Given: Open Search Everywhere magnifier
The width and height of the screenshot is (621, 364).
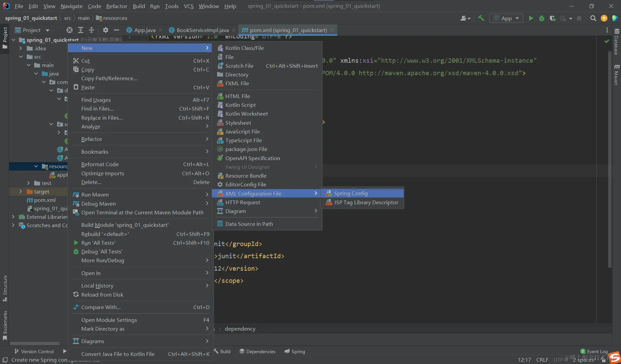Looking at the screenshot, I should click(x=593, y=18).
